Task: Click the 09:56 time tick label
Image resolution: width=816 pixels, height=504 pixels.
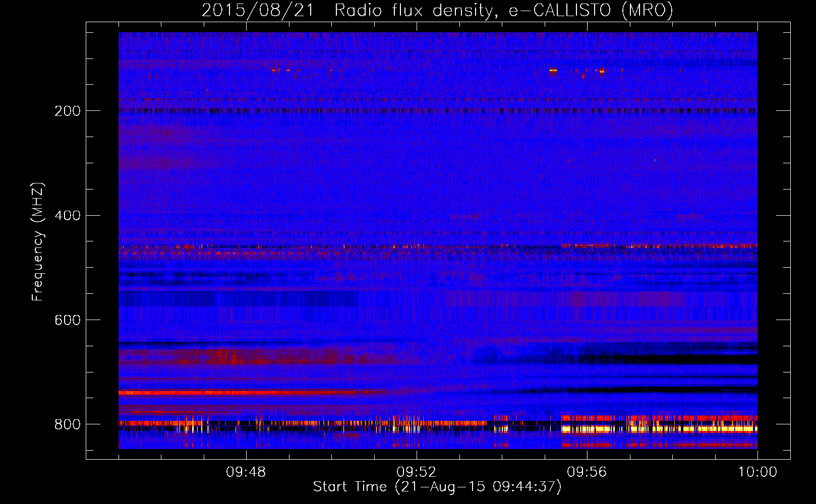Action: click(587, 472)
